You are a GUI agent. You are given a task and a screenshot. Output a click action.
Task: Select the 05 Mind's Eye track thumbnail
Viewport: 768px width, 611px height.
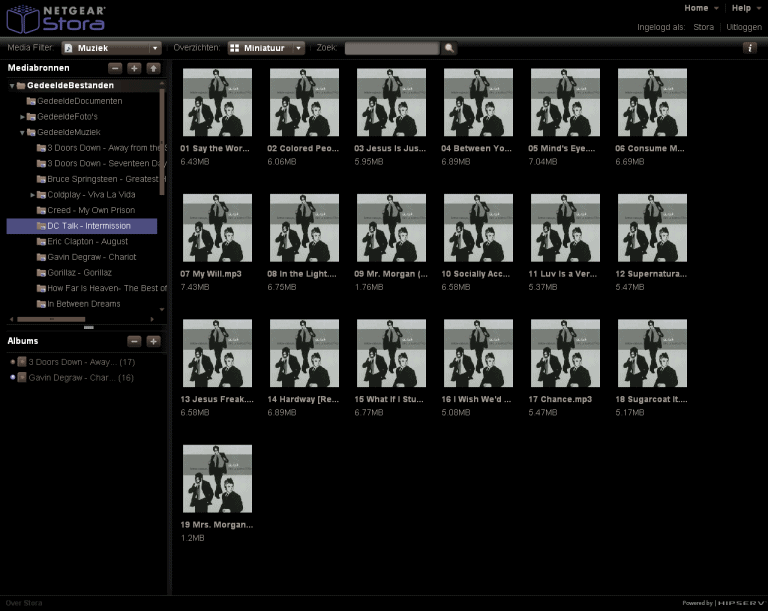[565, 102]
